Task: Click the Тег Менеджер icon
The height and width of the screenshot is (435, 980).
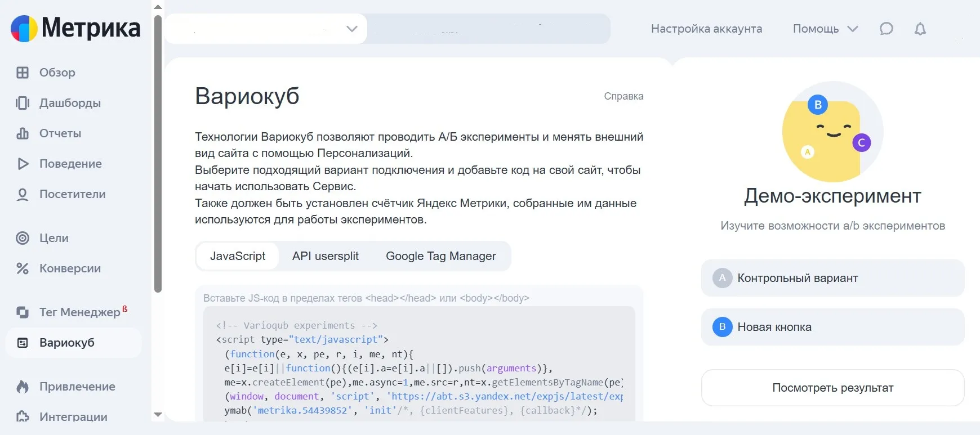Action: coord(23,312)
